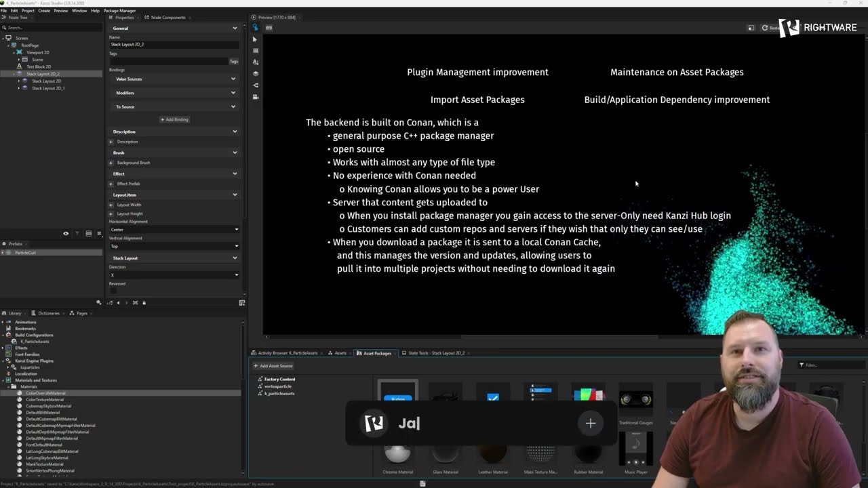868x488 pixels.
Task: Open the Package Manager menu
Action: tap(119, 11)
